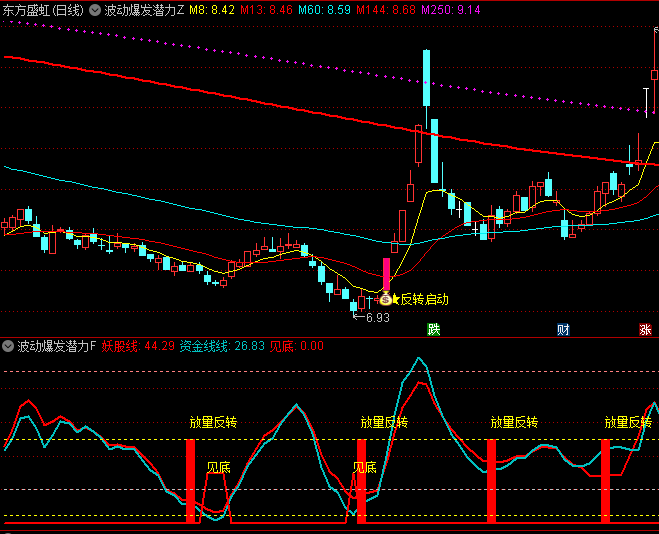Click 妖股线: 44.29 readout
Screen dimensions: 659x534
[x=138, y=346]
